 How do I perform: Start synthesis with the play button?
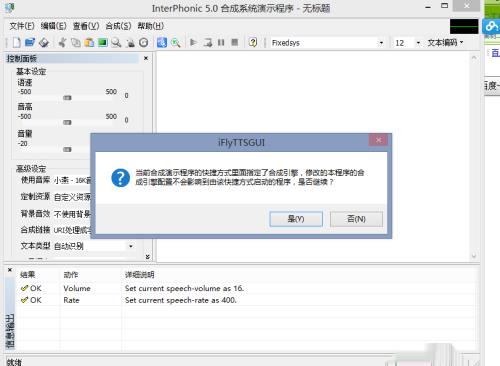(x=193, y=42)
